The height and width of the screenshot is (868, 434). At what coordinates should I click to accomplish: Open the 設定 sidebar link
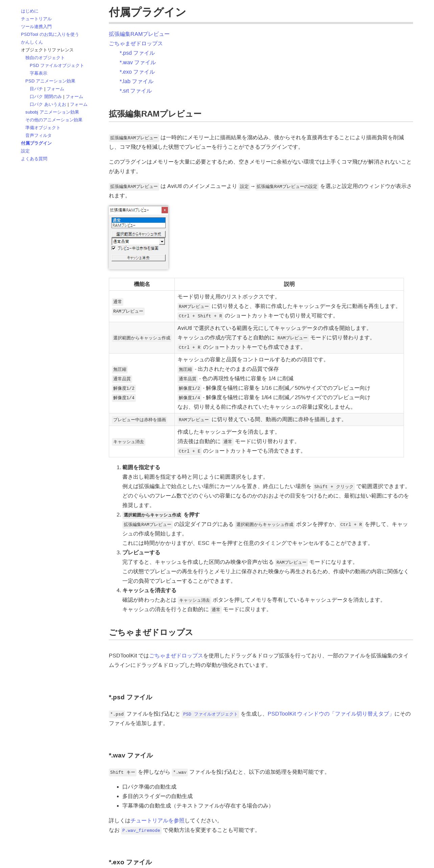point(25,151)
